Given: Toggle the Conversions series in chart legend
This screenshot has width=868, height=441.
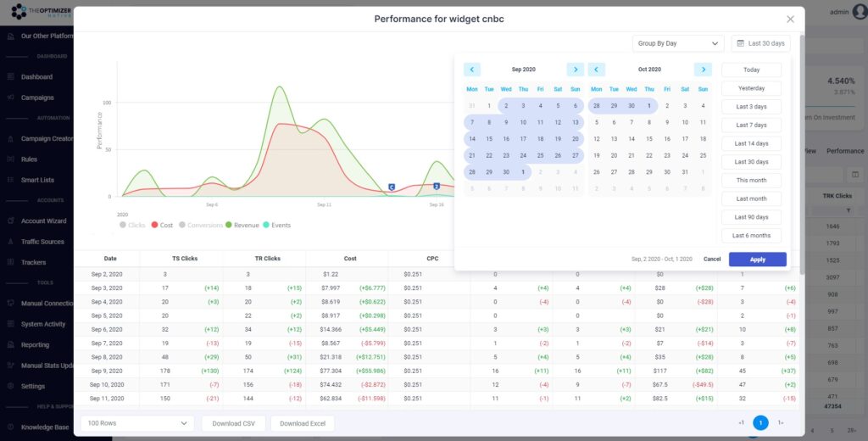Looking at the screenshot, I should pyautogui.click(x=201, y=225).
